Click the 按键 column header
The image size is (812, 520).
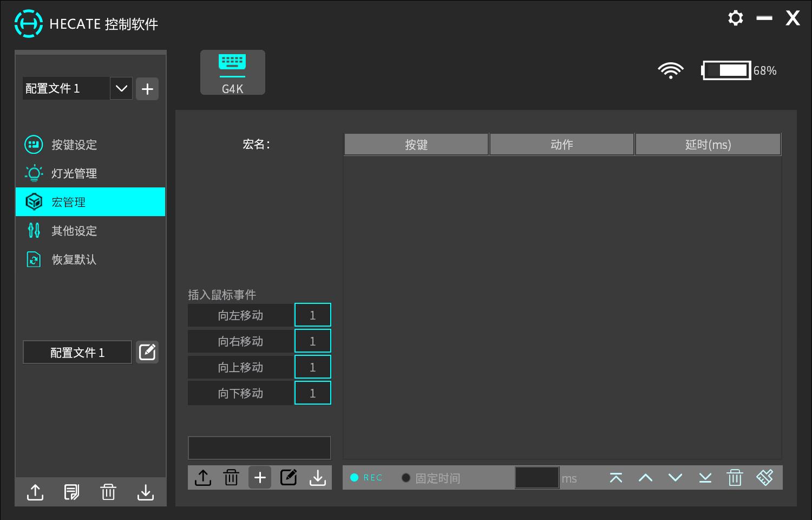pos(416,144)
